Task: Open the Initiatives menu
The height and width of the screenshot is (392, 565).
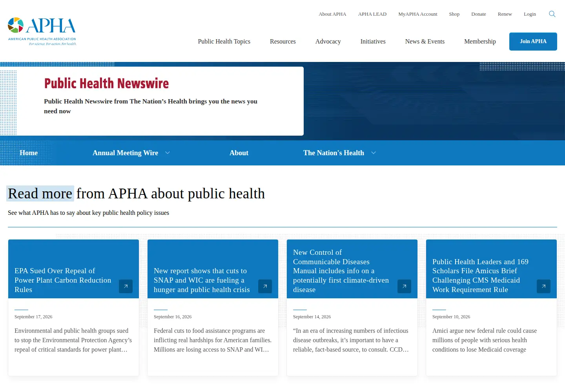Action: tap(373, 42)
